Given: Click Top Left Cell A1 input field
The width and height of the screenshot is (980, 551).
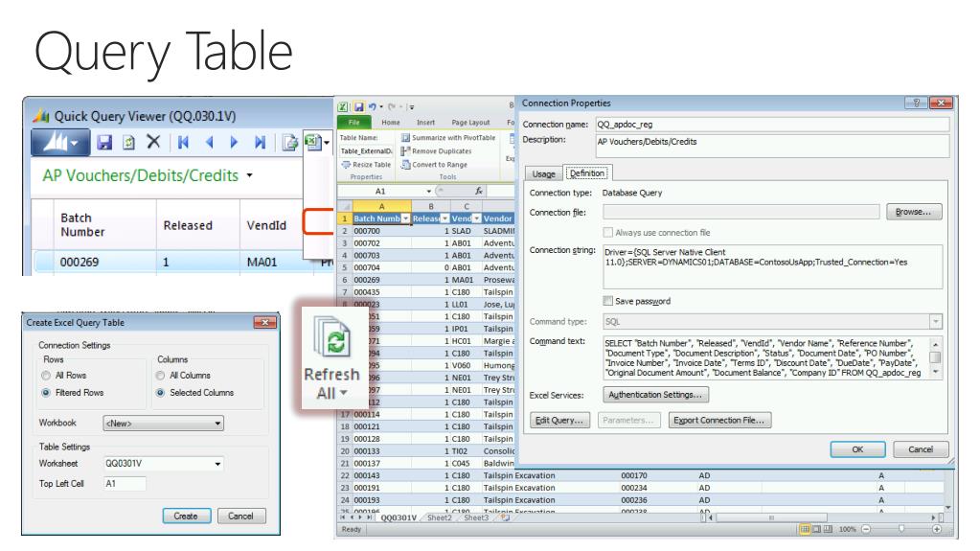Looking at the screenshot, I should (125, 484).
